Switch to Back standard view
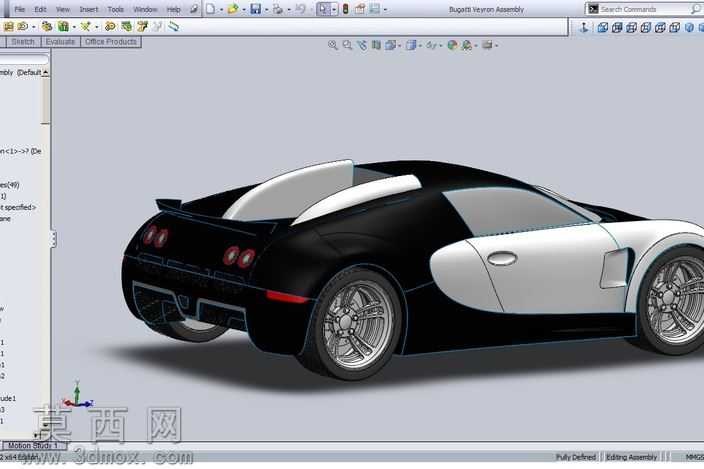The width and height of the screenshot is (704, 469). pos(617,27)
